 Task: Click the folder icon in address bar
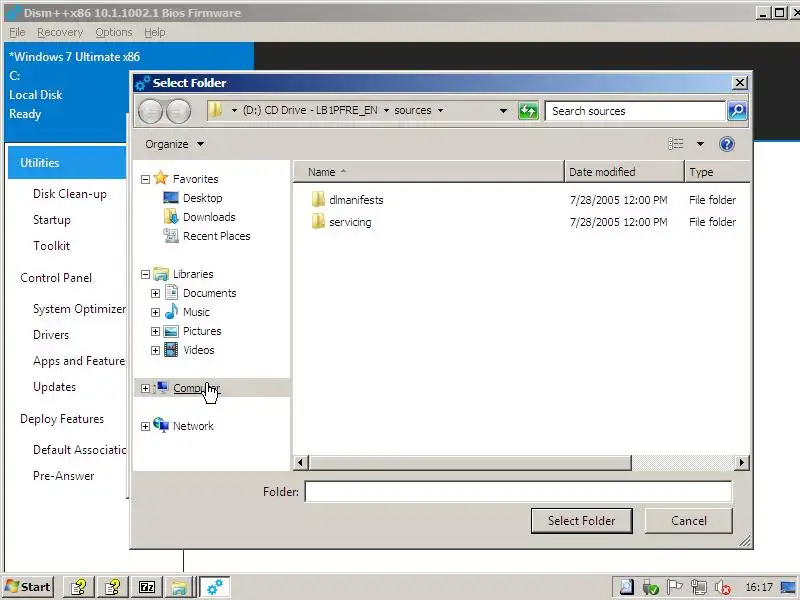pos(215,110)
